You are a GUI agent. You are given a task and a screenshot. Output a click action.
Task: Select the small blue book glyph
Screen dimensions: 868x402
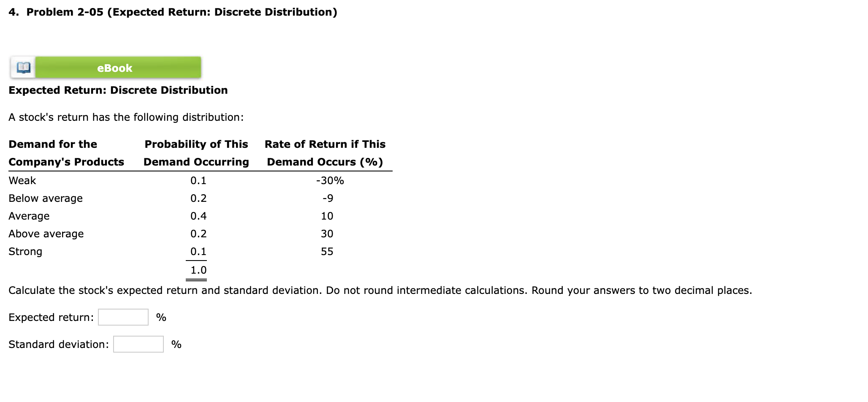(22, 67)
